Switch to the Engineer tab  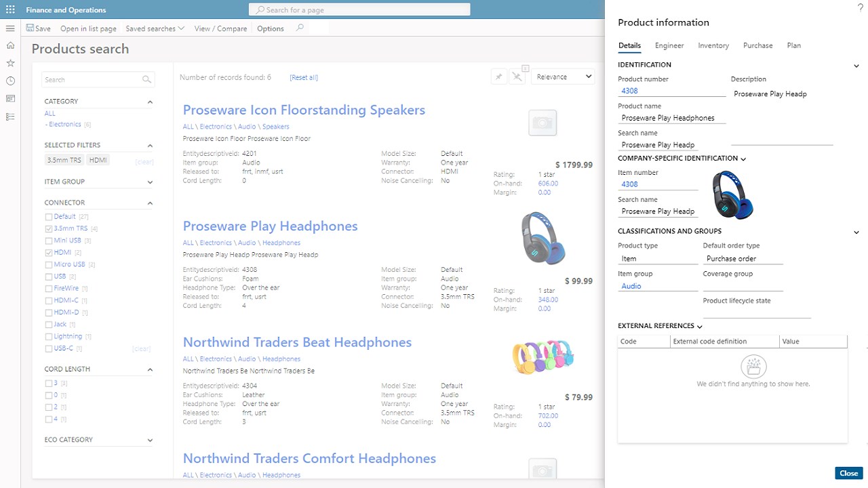(x=669, y=45)
